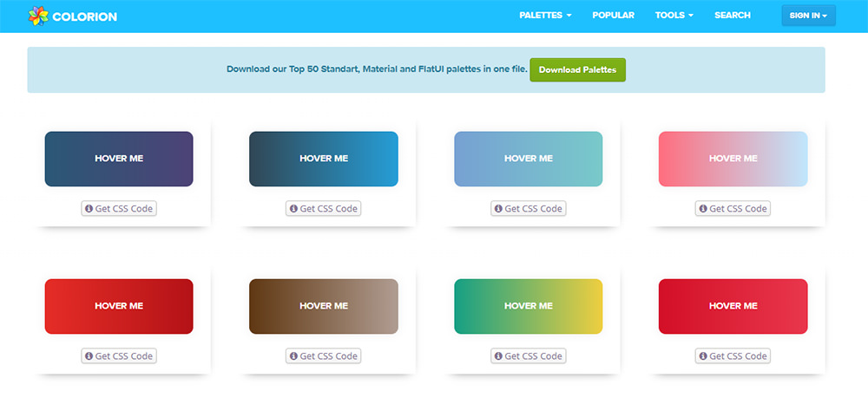The width and height of the screenshot is (868, 404).
Task: Select the dark slate to blue gradient
Action: point(323,159)
